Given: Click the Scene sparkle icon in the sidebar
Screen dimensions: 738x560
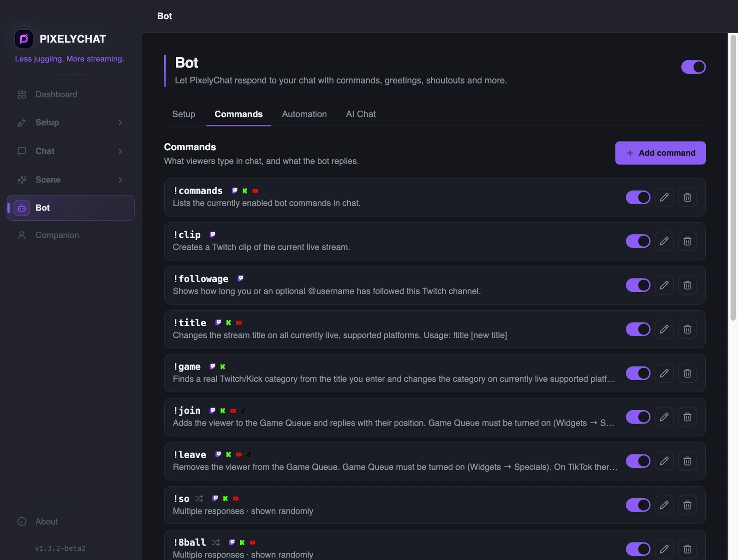Looking at the screenshot, I should (22, 180).
